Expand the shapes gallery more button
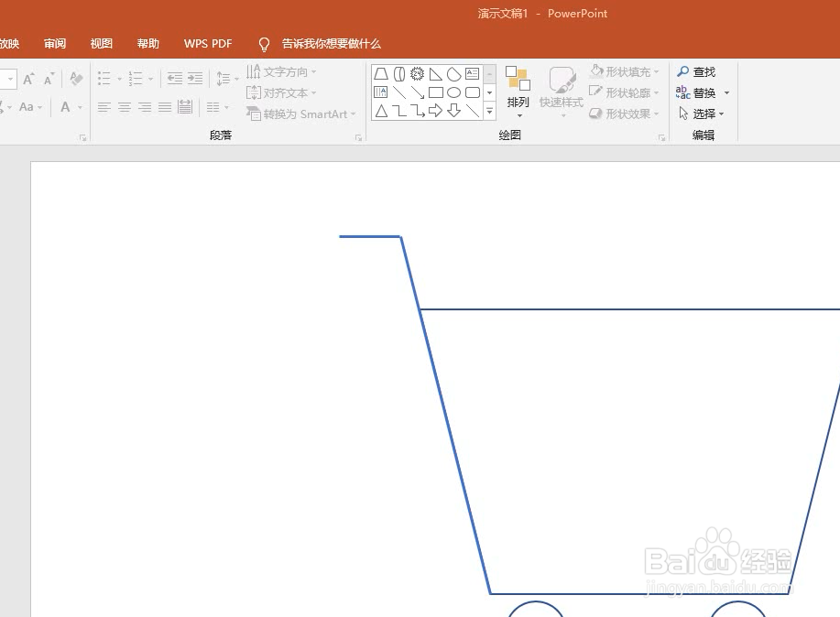This screenshot has width=840, height=617. tap(489, 112)
